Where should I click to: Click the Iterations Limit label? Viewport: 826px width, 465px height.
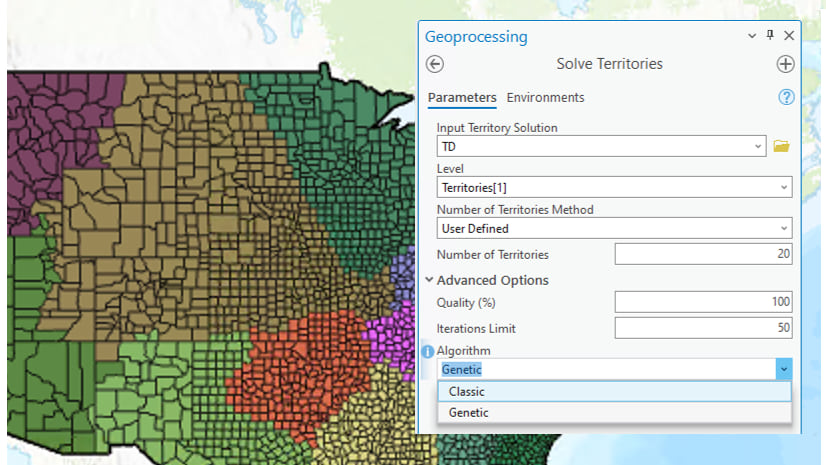(476, 329)
